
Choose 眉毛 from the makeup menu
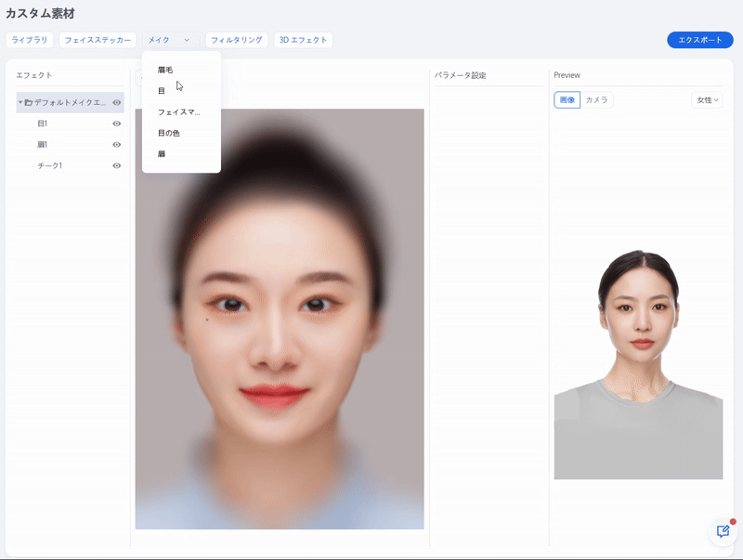point(165,70)
